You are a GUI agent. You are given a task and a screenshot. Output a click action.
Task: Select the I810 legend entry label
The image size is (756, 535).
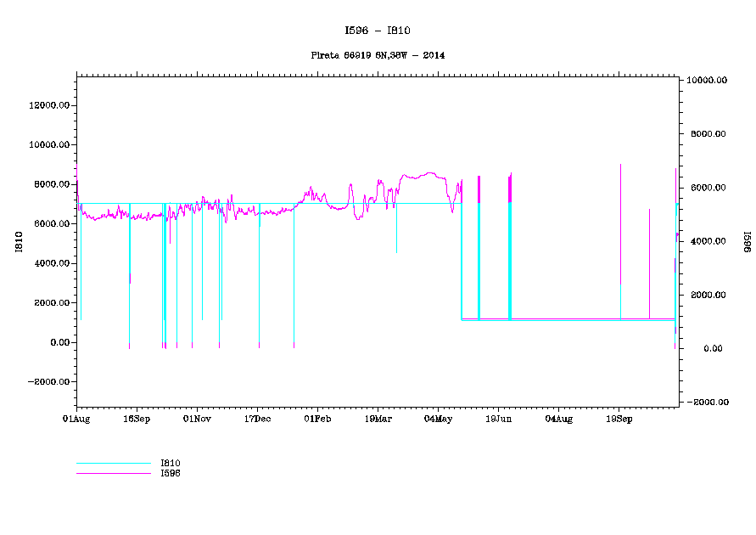point(171,463)
